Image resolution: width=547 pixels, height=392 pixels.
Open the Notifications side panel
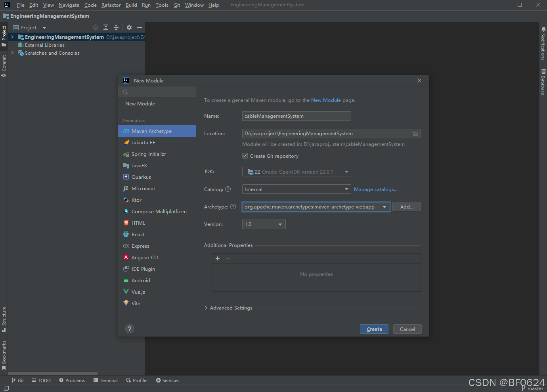tap(543, 44)
